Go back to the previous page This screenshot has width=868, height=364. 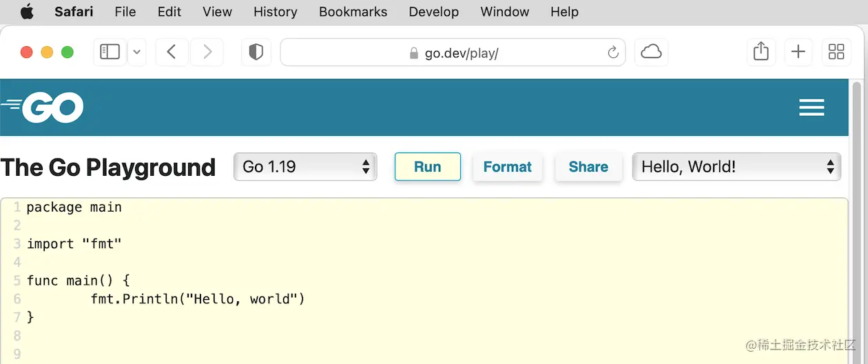[172, 52]
